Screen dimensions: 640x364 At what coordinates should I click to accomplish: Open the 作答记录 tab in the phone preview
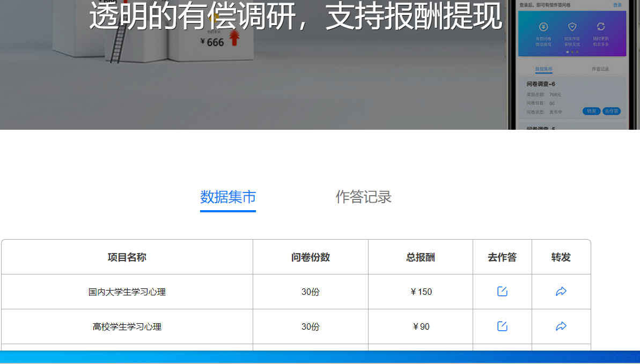tap(600, 69)
